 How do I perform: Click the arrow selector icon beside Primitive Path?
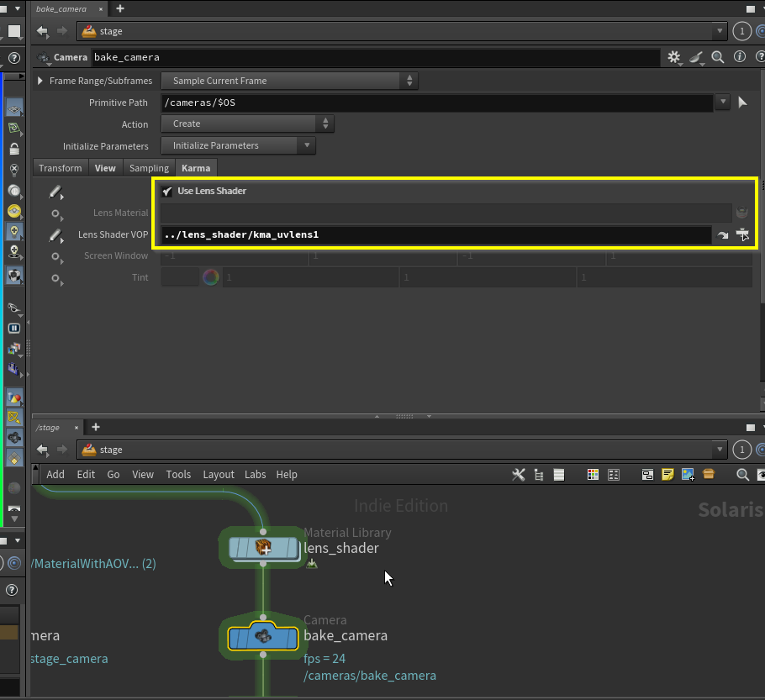click(742, 103)
